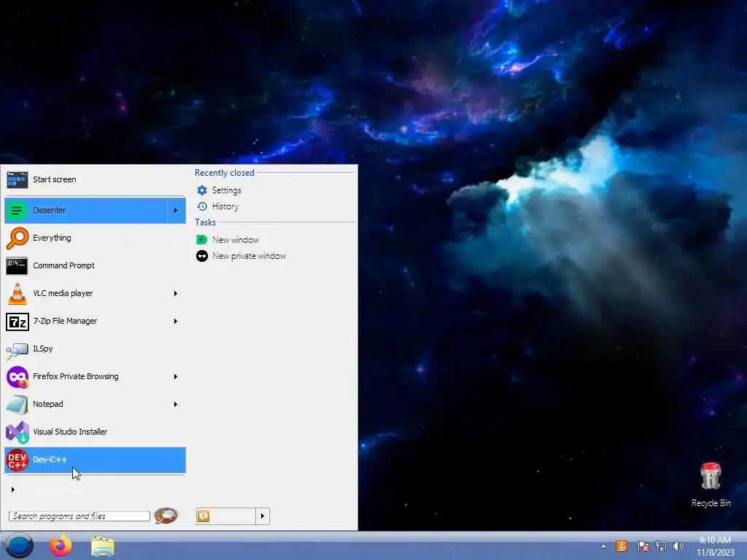Click the Search programs and files box
747x560 pixels.
point(79,516)
